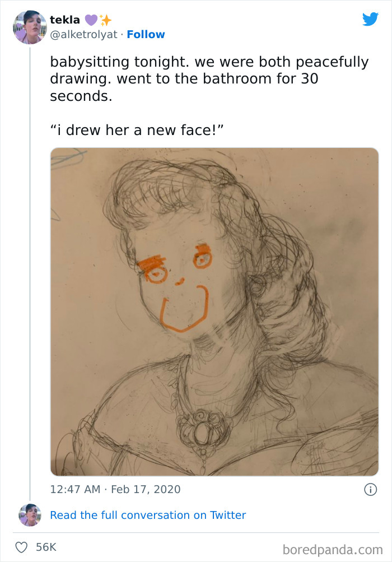Visit boredpanda.com watermark
The image size is (392, 562).
pos(333,550)
